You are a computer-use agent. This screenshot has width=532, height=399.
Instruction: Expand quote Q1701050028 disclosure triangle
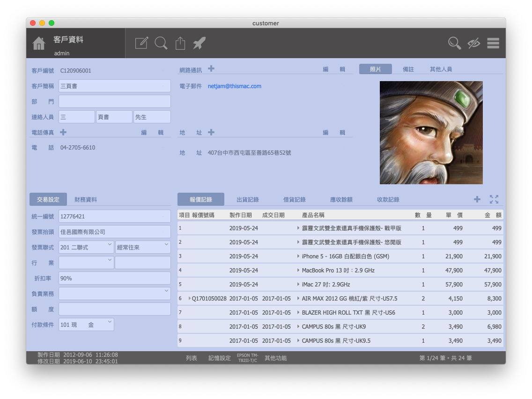click(x=189, y=299)
